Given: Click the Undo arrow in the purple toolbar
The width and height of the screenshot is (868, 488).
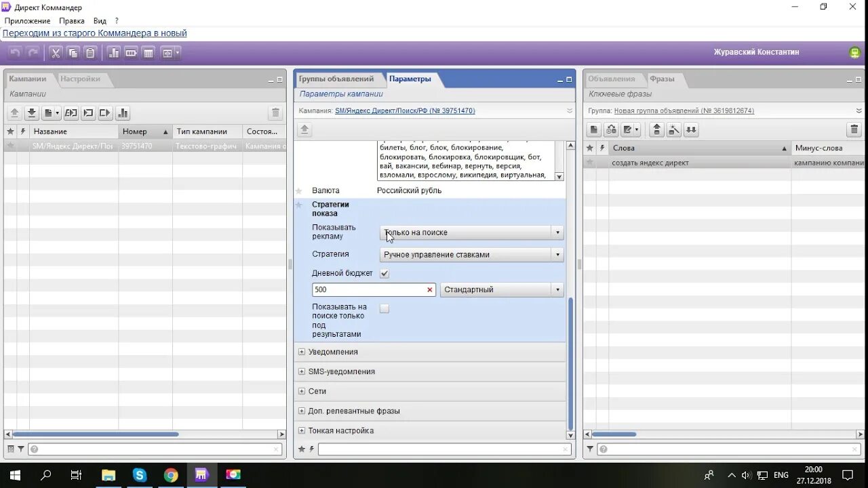Looking at the screenshot, I should tap(15, 53).
